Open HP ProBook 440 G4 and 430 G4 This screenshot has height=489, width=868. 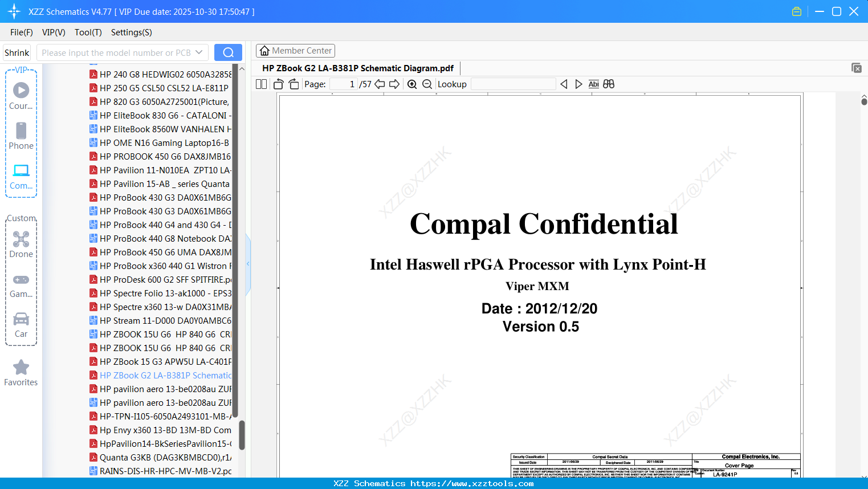(161, 225)
